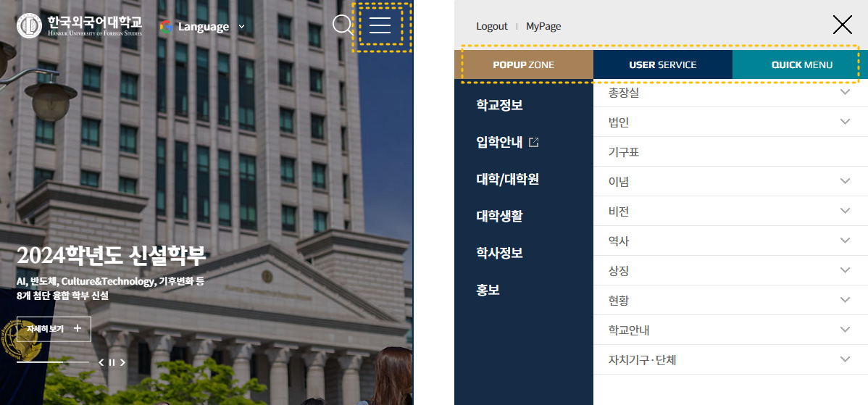
Task: Expand the 비전 submenu chevron
Action: coord(845,211)
